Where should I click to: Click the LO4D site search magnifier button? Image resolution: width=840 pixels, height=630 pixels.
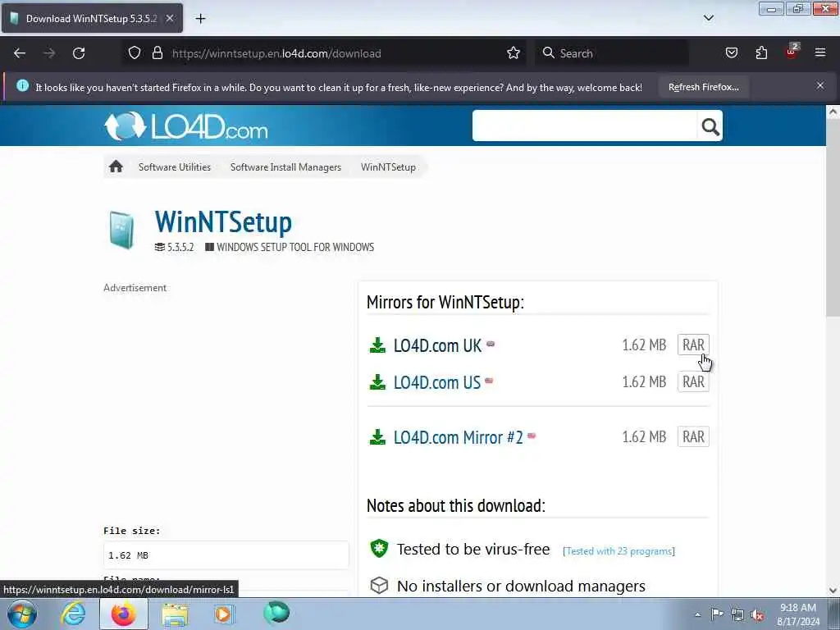710,126
